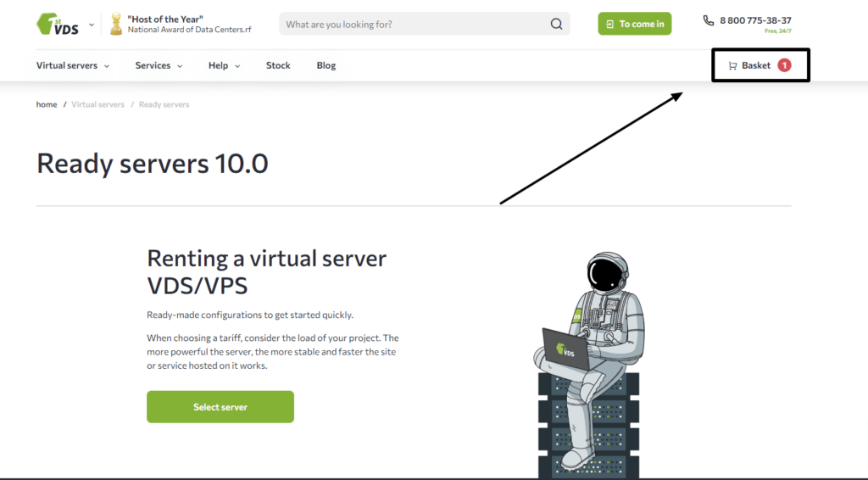Click the "Ready servers 10.0" heading
The height and width of the screenshot is (480, 868).
153,164
